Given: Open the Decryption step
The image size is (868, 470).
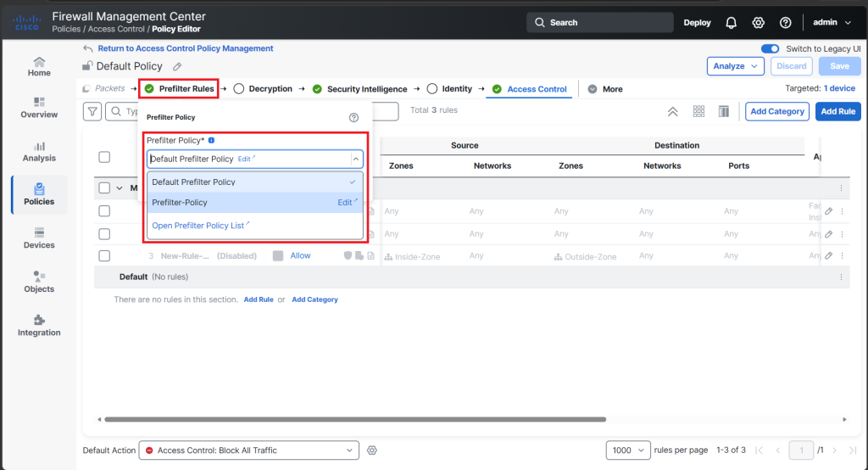Looking at the screenshot, I should tap(264, 89).
